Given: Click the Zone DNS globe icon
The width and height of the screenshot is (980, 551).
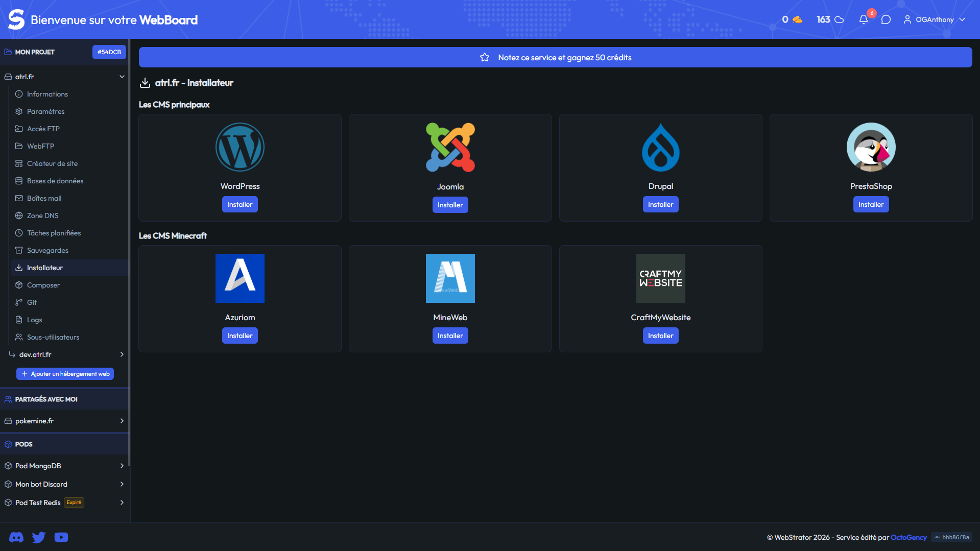Looking at the screenshot, I should point(19,215).
